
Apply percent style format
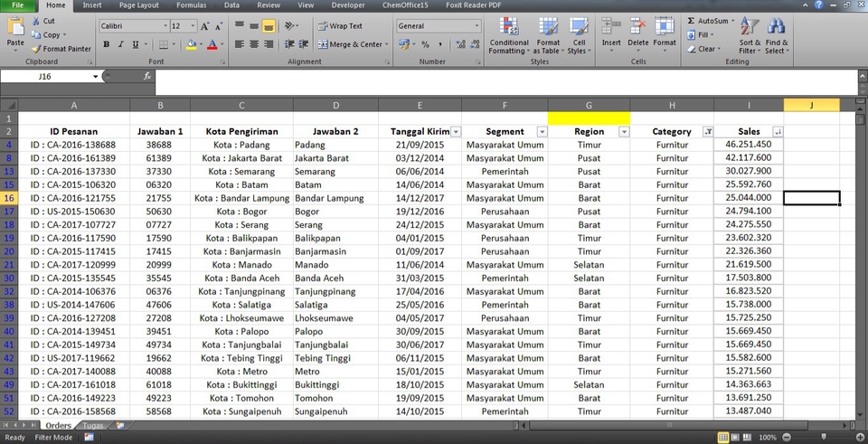coord(425,44)
